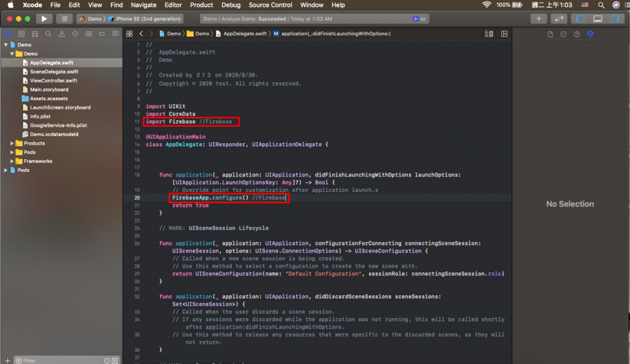The image size is (630, 364).
Task: Open the Find navigator magnifier icon
Action: click(x=48, y=34)
